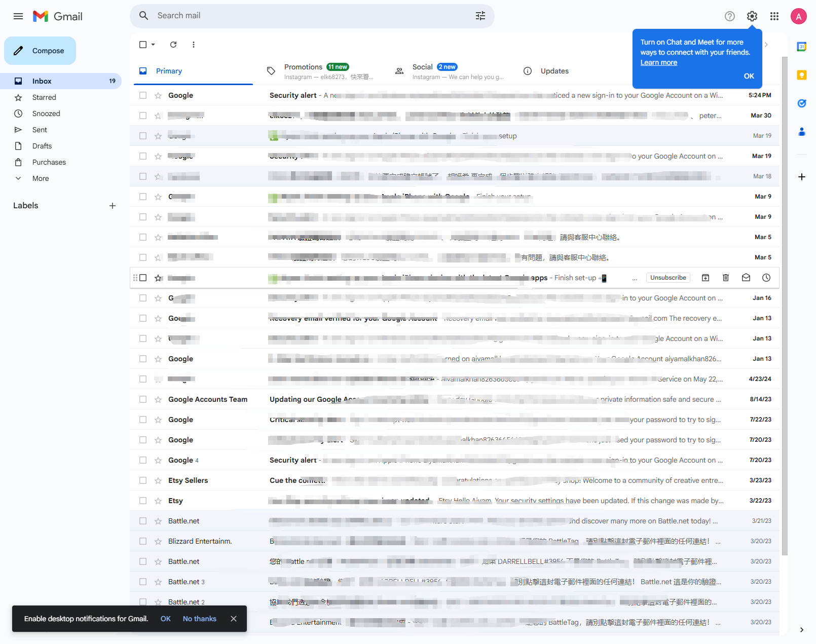816x644 pixels.
Task: Switch to the Primary tab
Action: 193,71
